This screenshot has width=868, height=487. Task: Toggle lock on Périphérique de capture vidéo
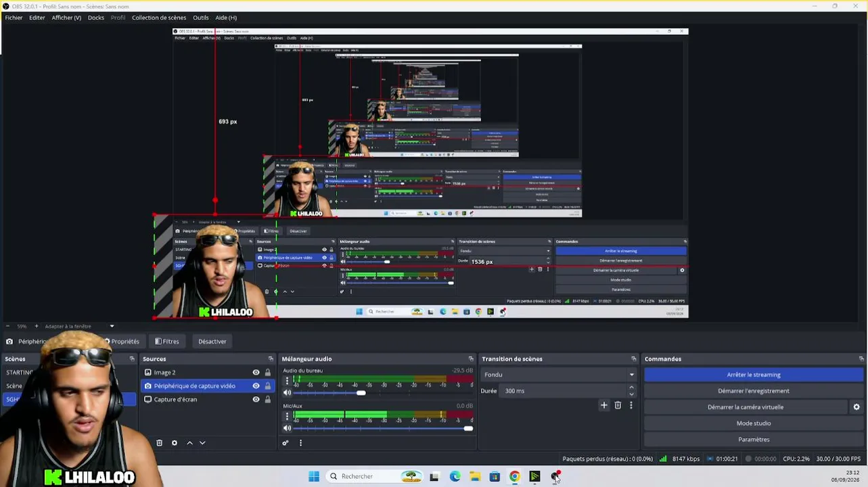(268, 386)
